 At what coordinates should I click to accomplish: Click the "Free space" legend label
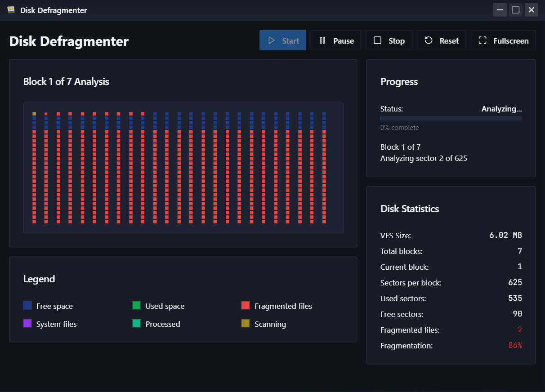(54, 306)
